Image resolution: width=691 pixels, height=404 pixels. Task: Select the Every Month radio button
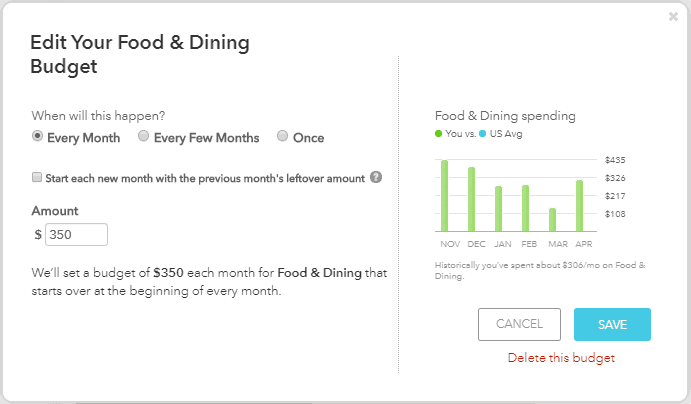(x=37, y=136)
